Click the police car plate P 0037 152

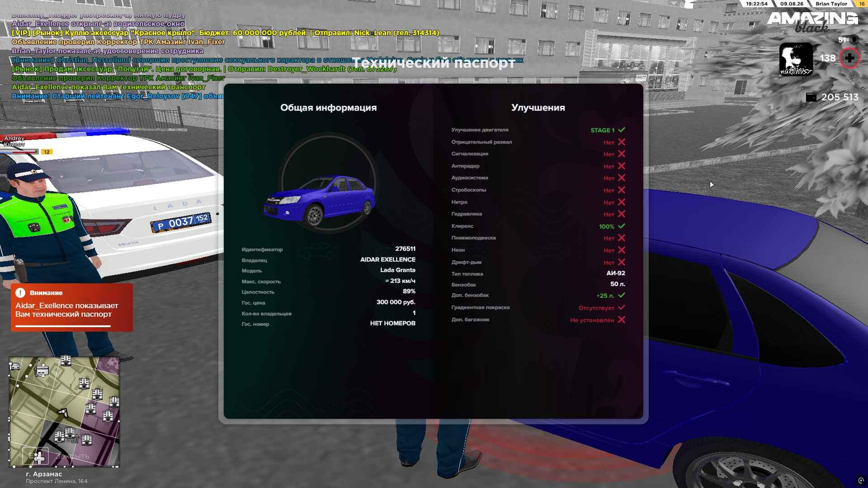pyautogui.click(x=181, y=222)
